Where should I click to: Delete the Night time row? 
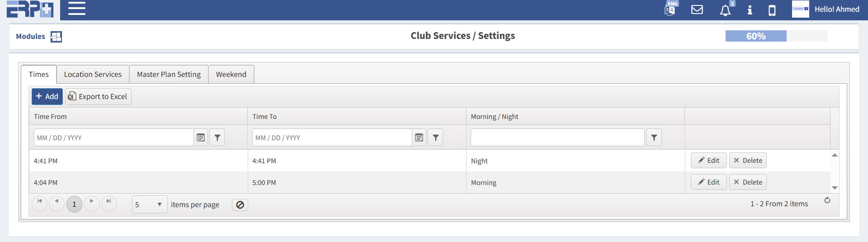click(748, 161)
